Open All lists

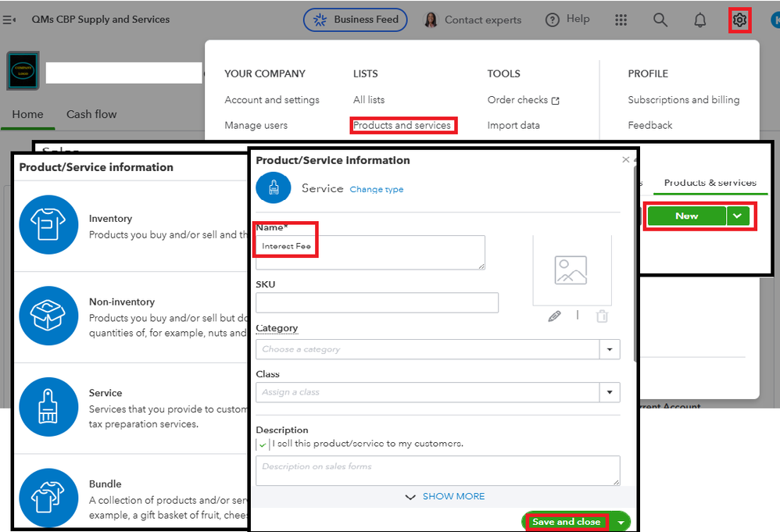tap(369, 100)
